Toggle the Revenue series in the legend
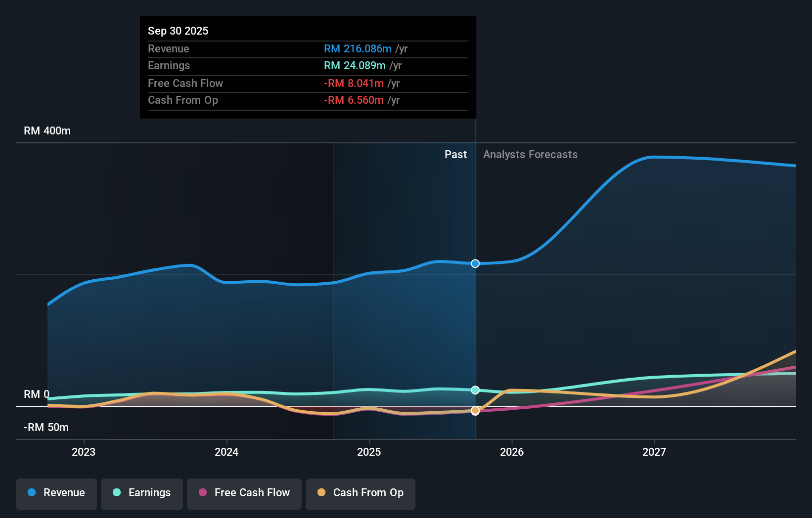 (x=56, y=493)
